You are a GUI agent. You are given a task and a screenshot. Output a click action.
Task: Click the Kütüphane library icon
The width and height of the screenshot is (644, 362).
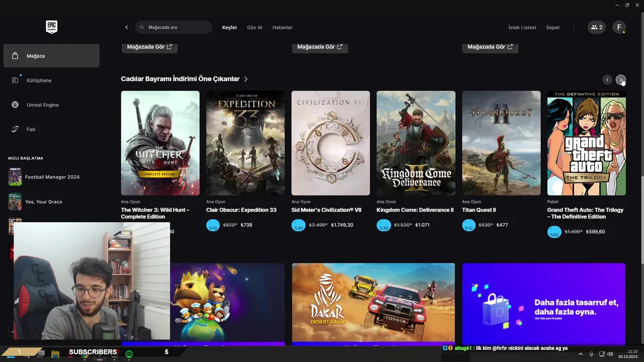(x=16, y=80)
